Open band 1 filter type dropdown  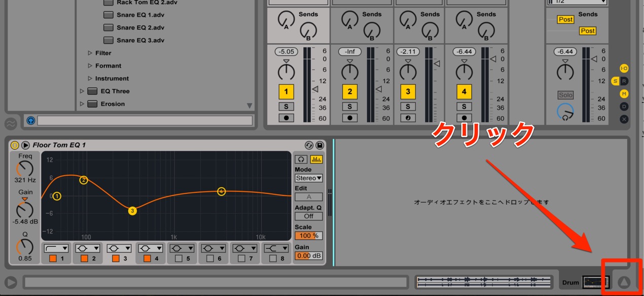pos(56,248)
